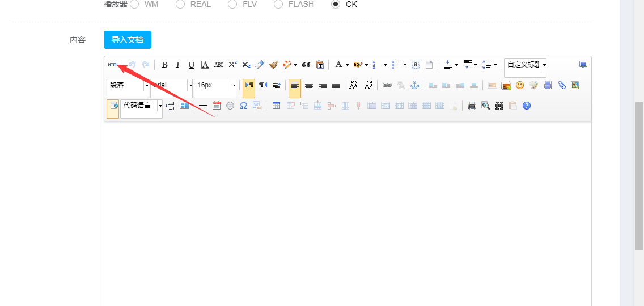Image resolution: width=644 pixels, height=306 pixels.
Task: Preview the content
Action: [x=486, y=106]
